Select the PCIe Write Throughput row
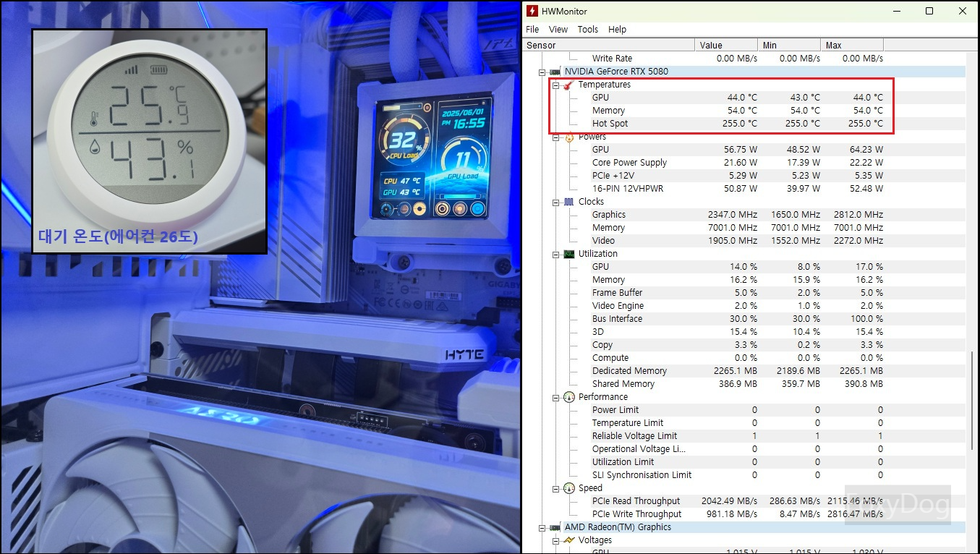 743,514
